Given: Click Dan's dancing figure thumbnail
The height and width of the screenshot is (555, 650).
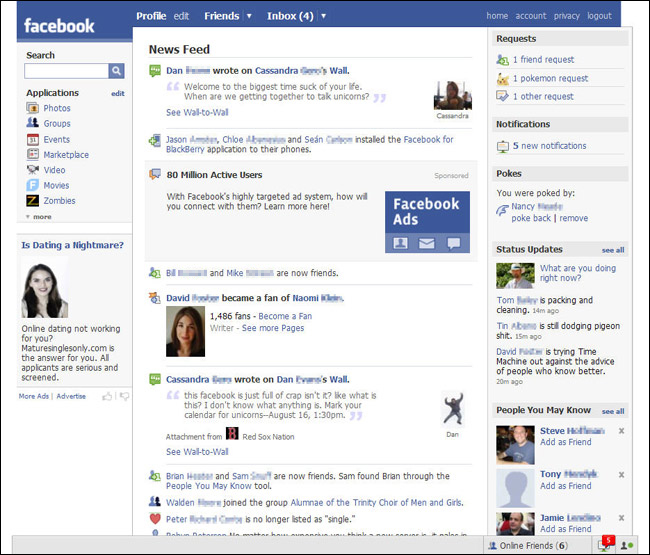Looking at the screenshot, I should pyautogui.click(x=453, y=409).
